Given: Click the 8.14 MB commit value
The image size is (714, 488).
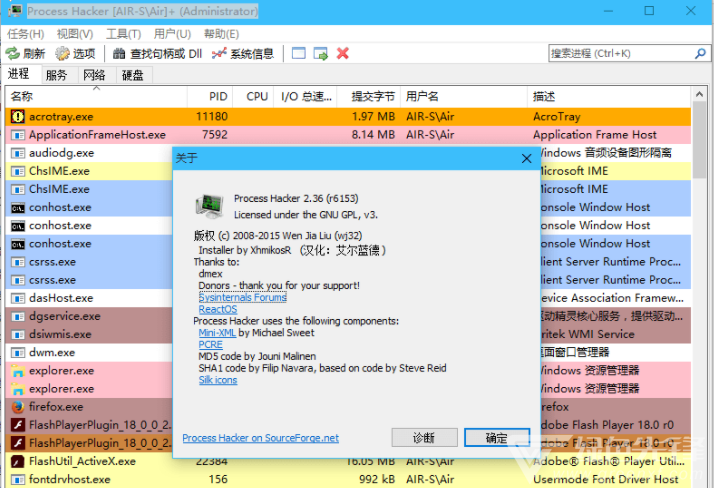Looking at the screenshot, I should click(373, 135).
